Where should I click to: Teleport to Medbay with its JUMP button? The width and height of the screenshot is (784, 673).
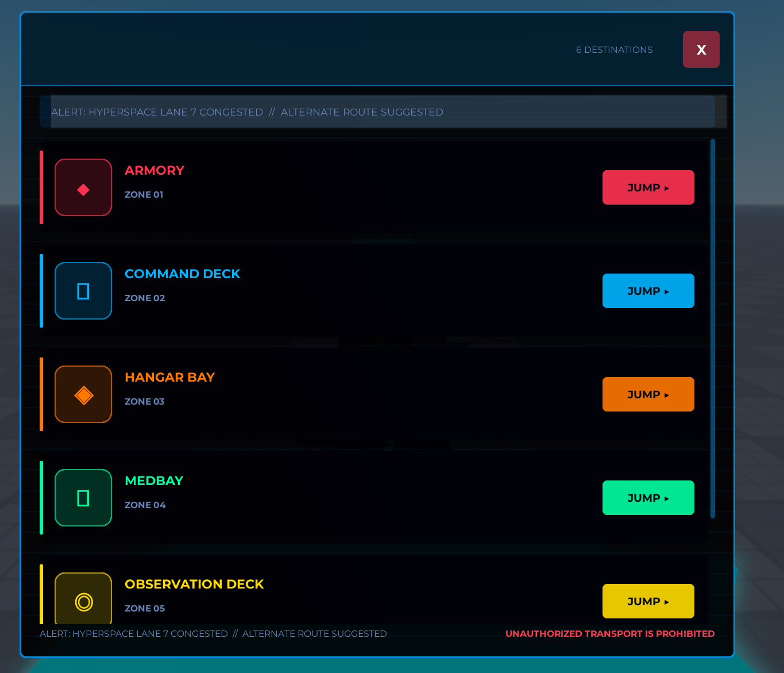point(648,498)
